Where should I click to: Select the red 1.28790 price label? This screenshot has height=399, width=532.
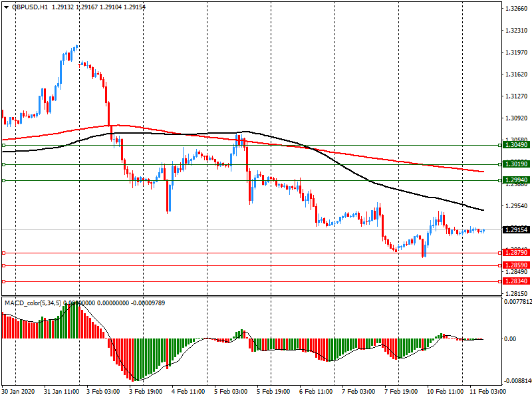[516, 253]
